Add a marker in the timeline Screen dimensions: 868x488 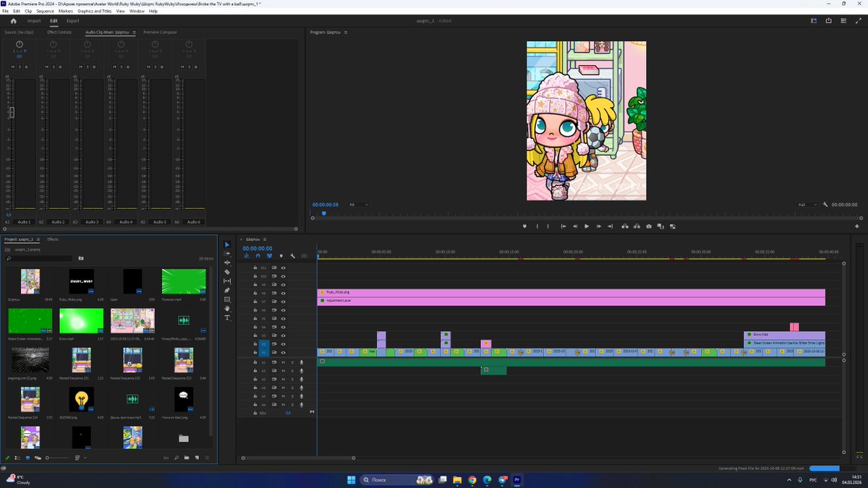pos(281,255)
